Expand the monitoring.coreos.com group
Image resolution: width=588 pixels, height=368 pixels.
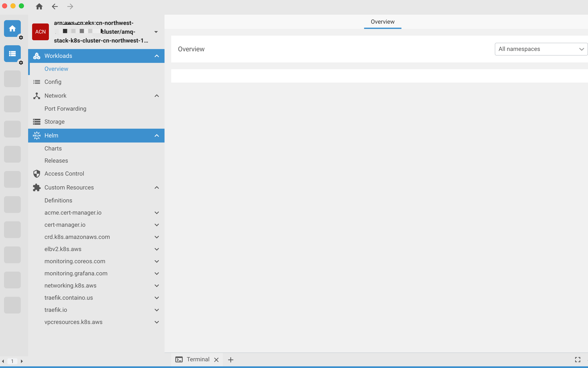tap(157, 261)
